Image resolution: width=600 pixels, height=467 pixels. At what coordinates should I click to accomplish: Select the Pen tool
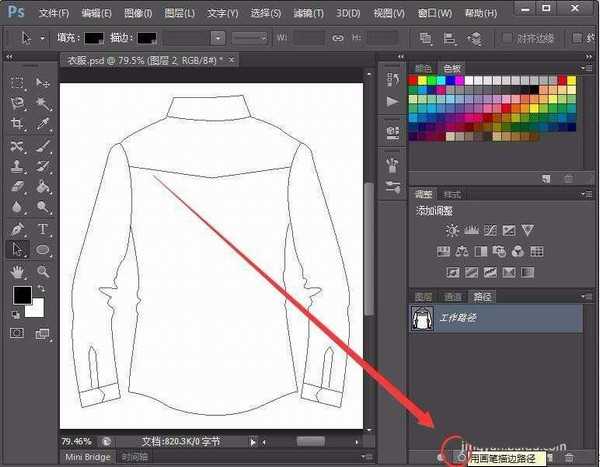coord(18,228)
